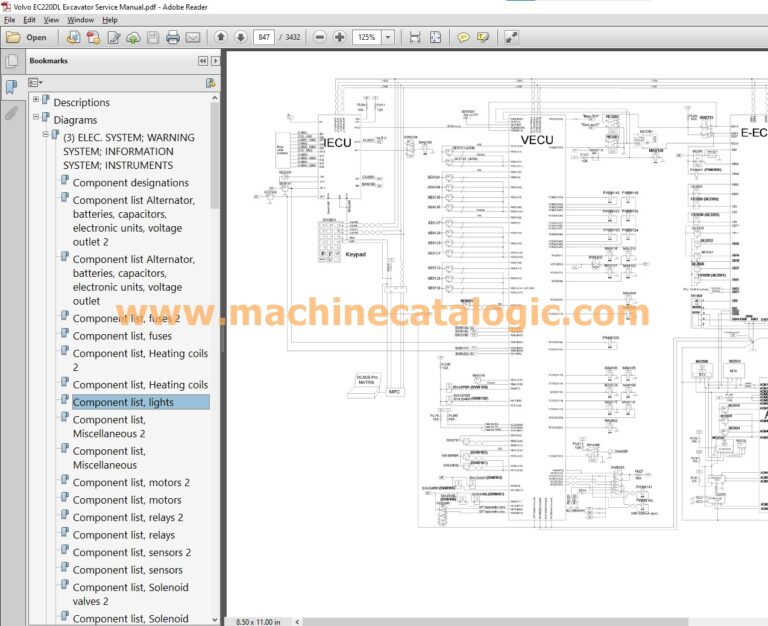Open bookmark Component list, motors
This screenshot has height=626, width=768.
tap(127, 500)
